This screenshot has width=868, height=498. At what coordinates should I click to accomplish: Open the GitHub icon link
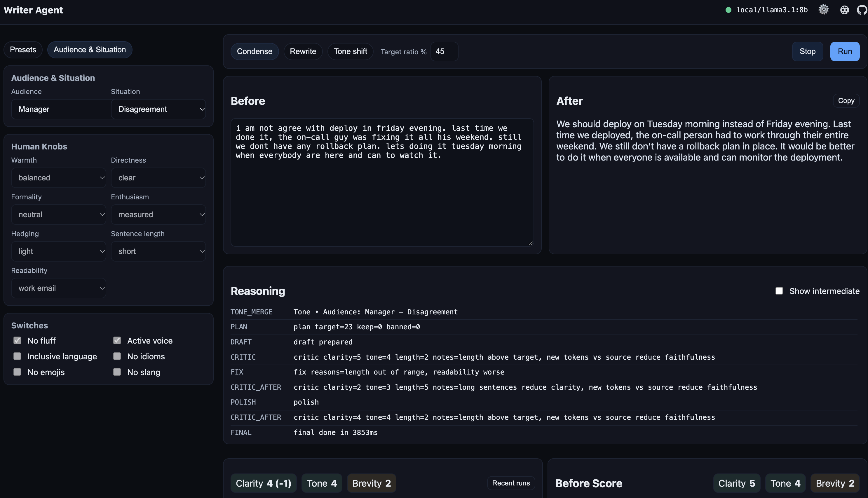pyautogui.click(x=862, y=10)
